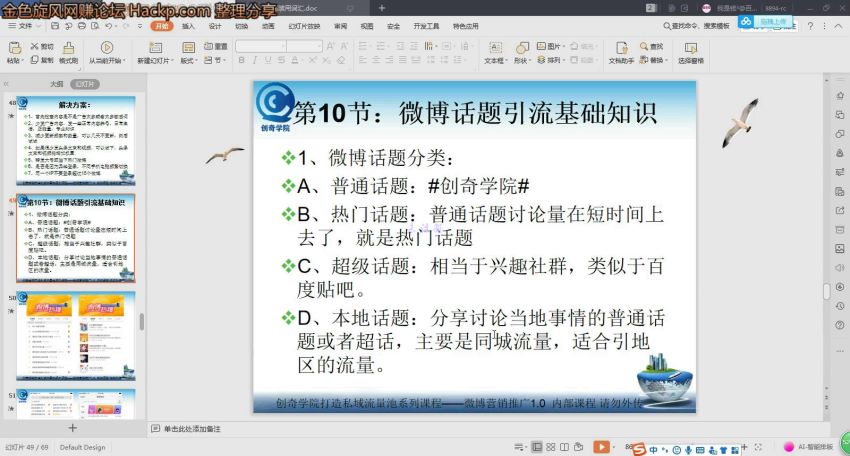
Task: Expand the quick access toolbar customize arrow
Action: (x=140, y=26)
